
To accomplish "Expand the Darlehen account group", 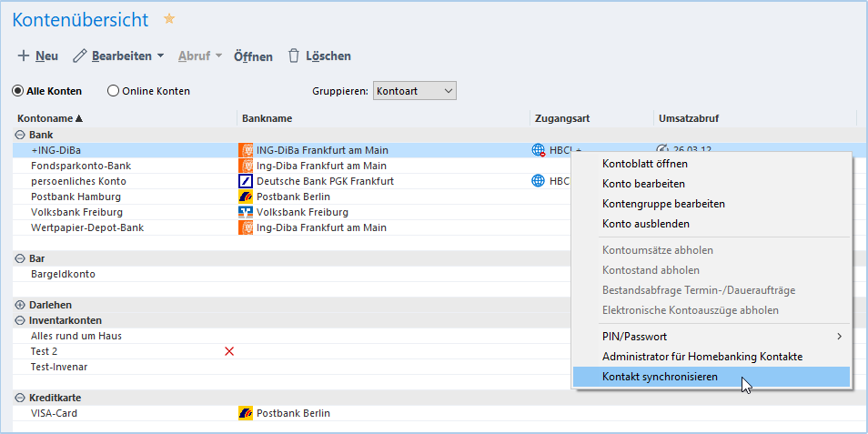I will point(20,305).
